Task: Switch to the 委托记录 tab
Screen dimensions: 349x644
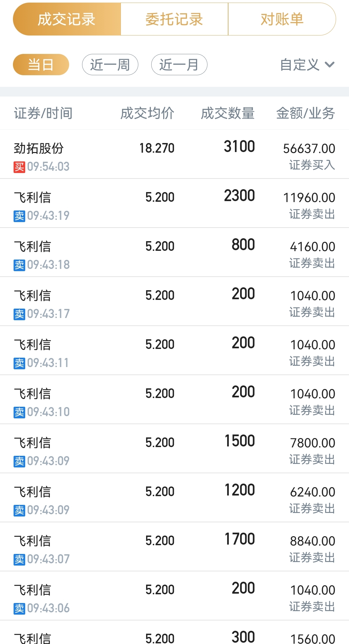Action: [x=174, y=19]
